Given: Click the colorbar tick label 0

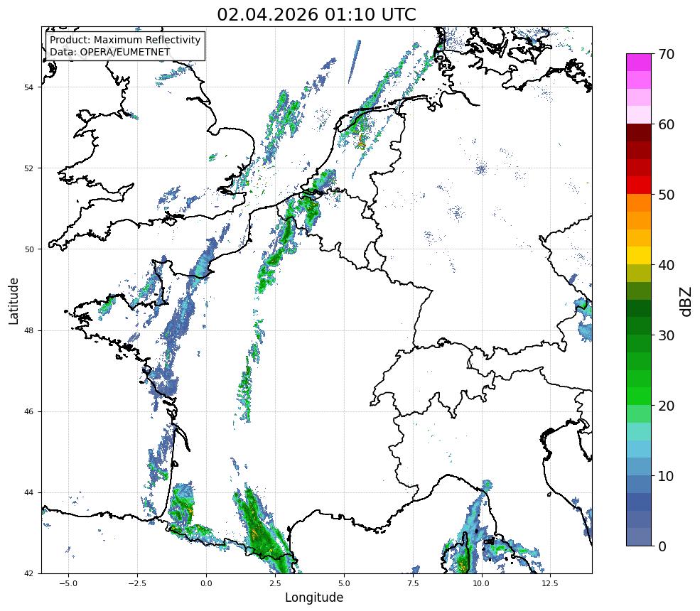Looking at the screenshot, I should (662, 546).
